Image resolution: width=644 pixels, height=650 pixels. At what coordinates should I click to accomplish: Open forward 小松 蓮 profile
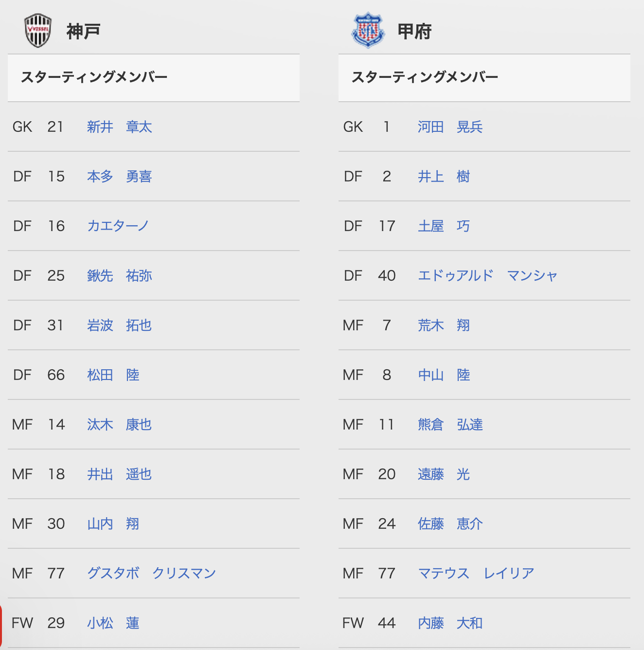tap(113, 623)
